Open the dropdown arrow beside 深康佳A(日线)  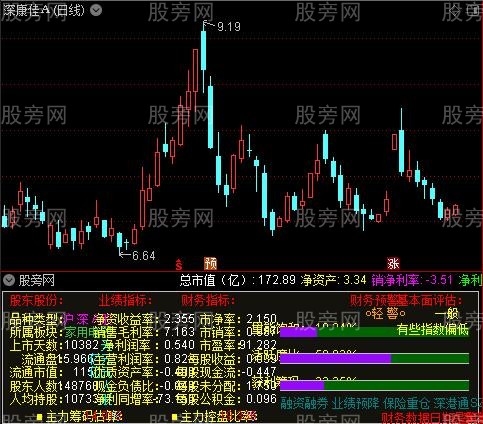96,10
